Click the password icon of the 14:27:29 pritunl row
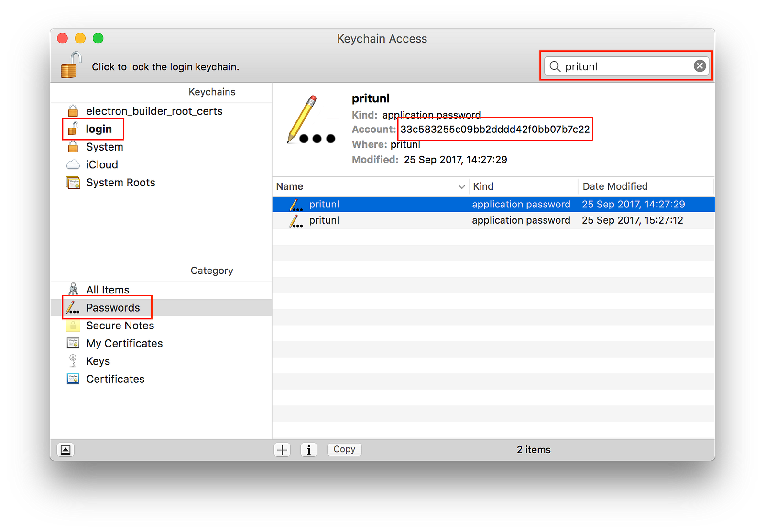Screen dimensions: 765x532 [x=296, y=205]
